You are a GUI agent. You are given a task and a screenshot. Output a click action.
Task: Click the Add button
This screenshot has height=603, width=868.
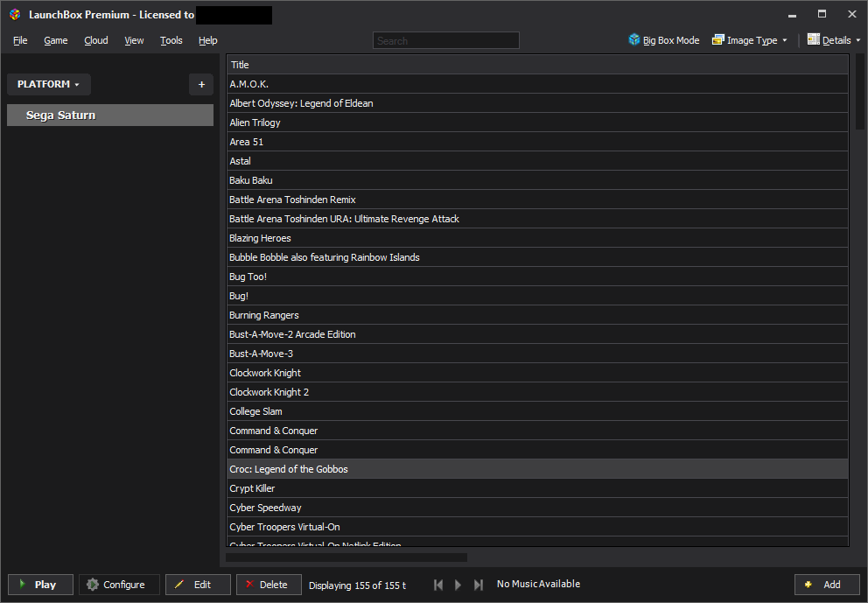point(827,585)
